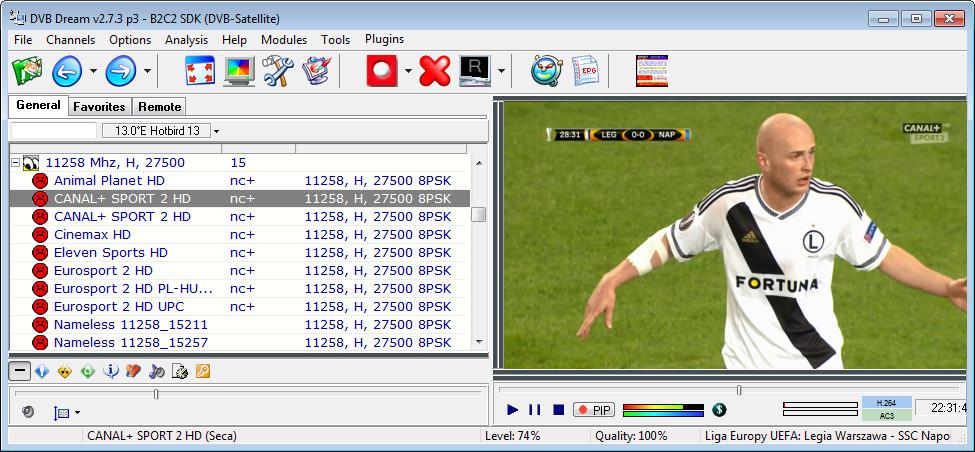Click channel list scroll down arrow
The height and width of the screenshot is (452, 975).
tap(478, 342)
